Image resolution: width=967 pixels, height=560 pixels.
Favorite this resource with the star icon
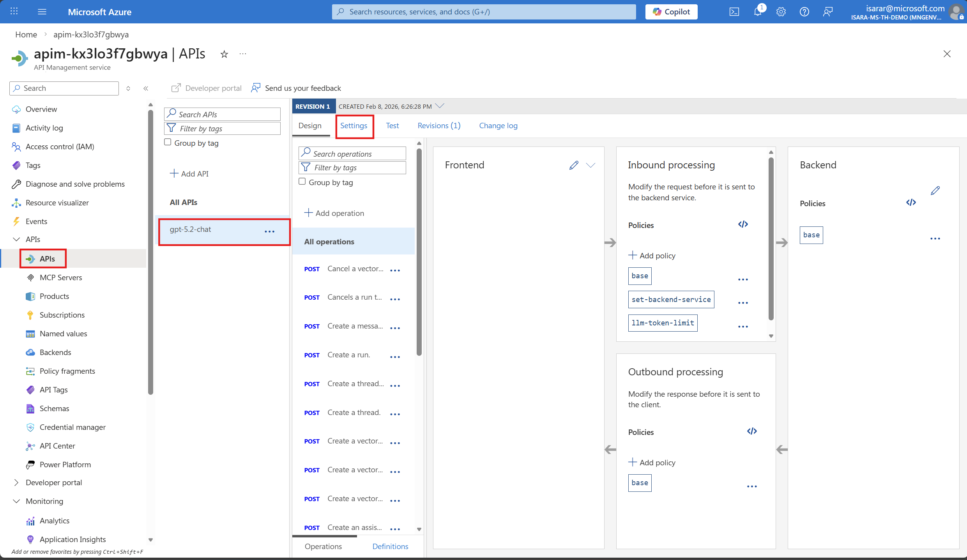(x=224, y=54)
